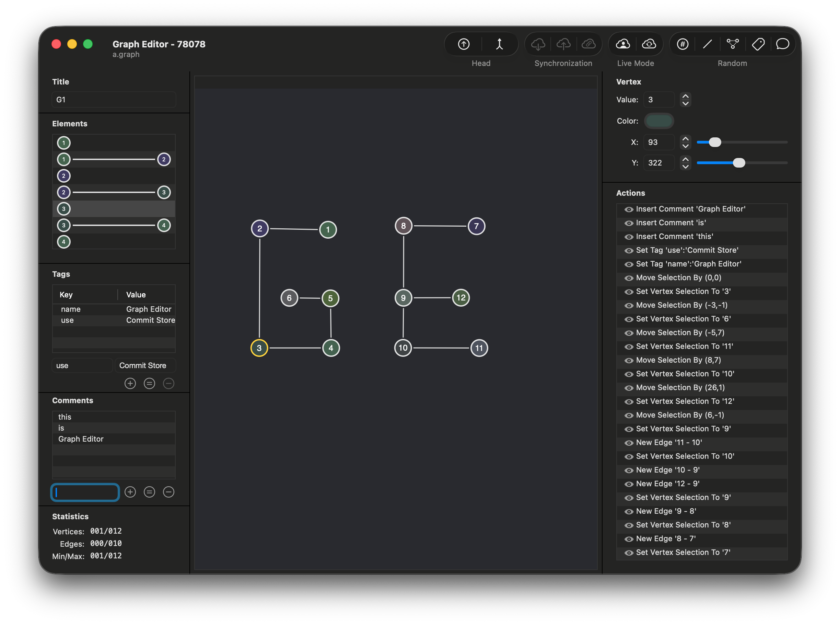Increment the vertex Value stepper
Viewport: 840px width, 625px height.
click(x=685, y=96)
